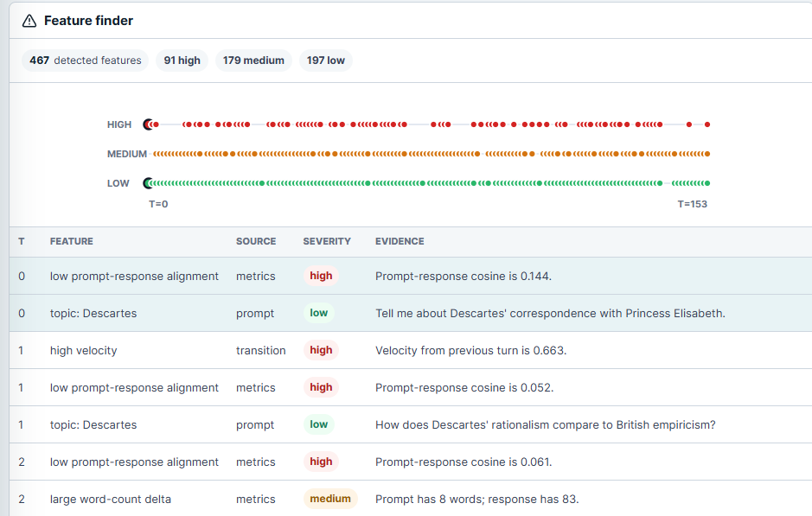Select row with cosine is 0.061 evidence
Screen dimensions: 812x516
click(411, 462)
